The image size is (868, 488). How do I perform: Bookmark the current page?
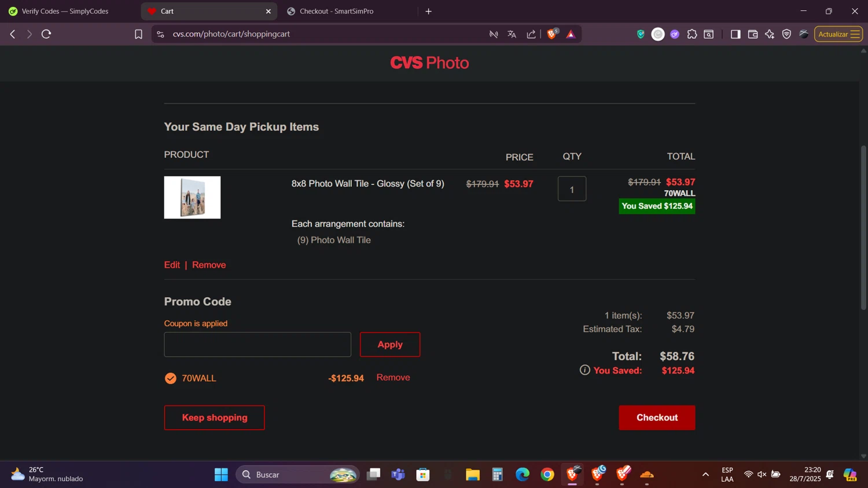click(x=138, y=34)
